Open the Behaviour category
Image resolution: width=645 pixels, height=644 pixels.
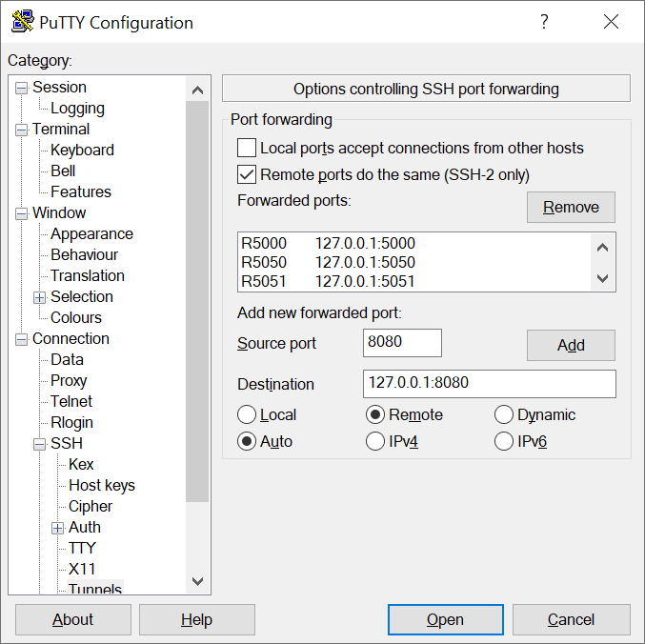(85, 255)
